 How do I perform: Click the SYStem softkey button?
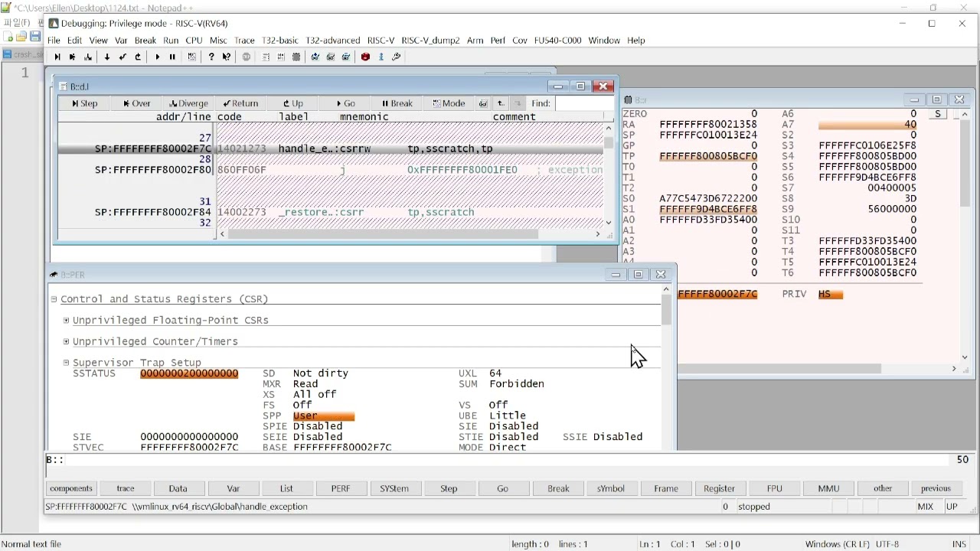395,488
